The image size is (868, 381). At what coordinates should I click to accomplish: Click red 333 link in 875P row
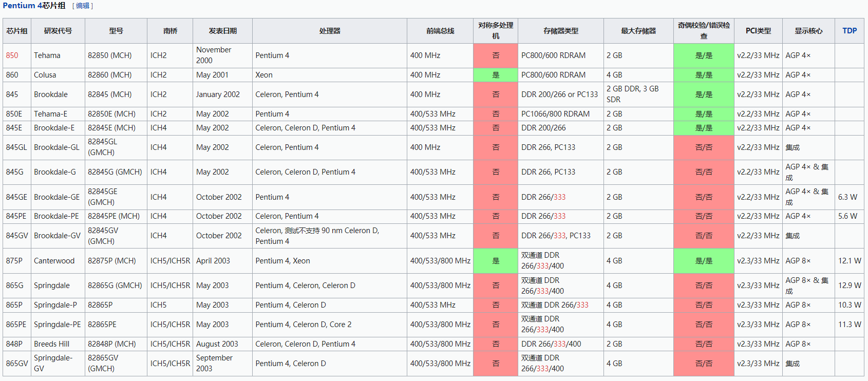(542, 266)
